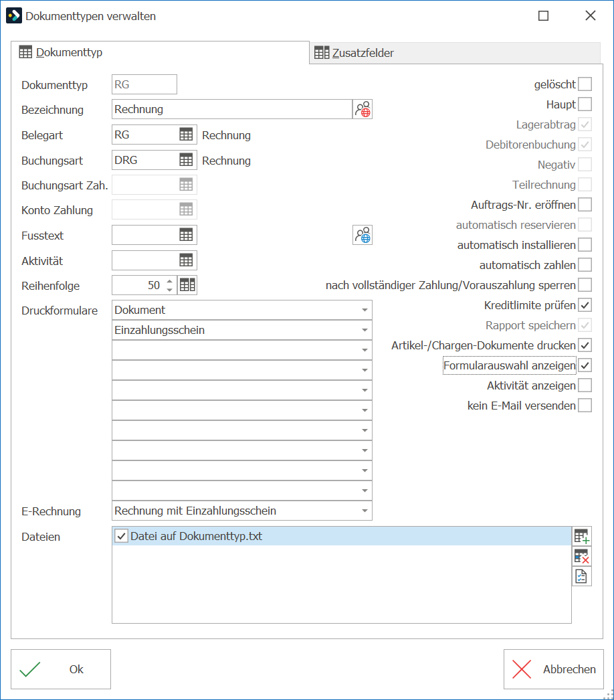614x700 pixels.
Task: Decrease the Reihenfolge value with down arrow
Action: (x=170, y=290)
